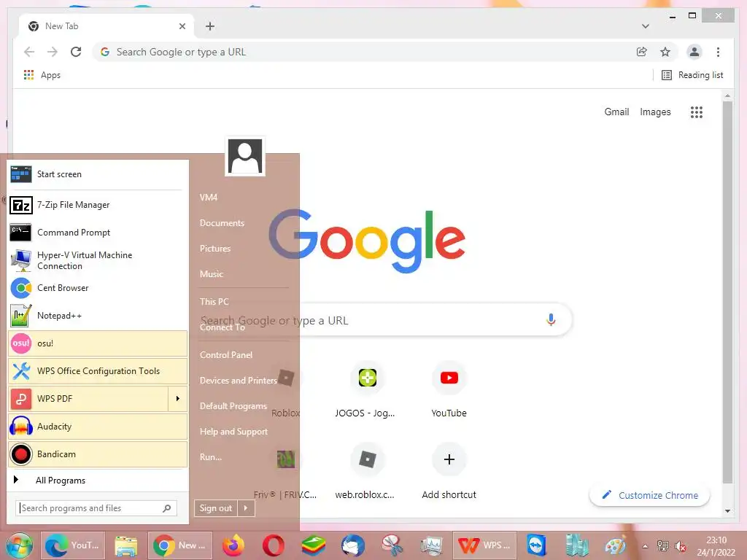Open a new Chrome tab with plus
The image size is (747, 560).
point(210,26)
